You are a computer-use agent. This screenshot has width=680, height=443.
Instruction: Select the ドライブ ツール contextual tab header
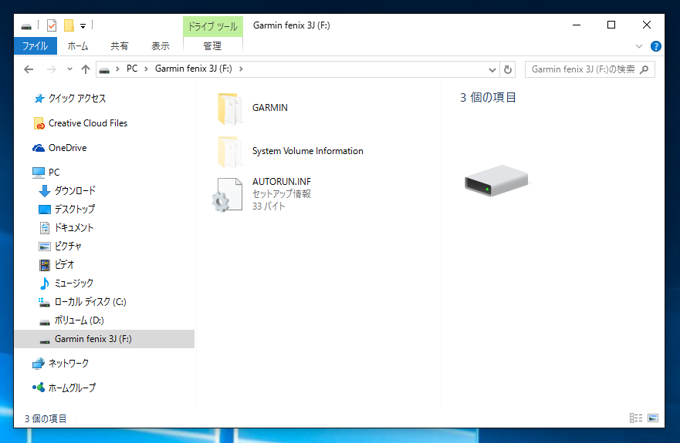point(212,26)
